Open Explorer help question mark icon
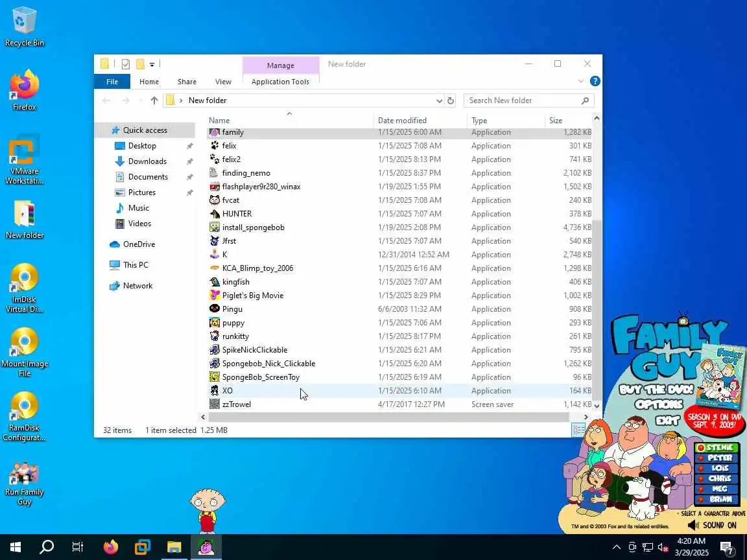 coord(595,82)
